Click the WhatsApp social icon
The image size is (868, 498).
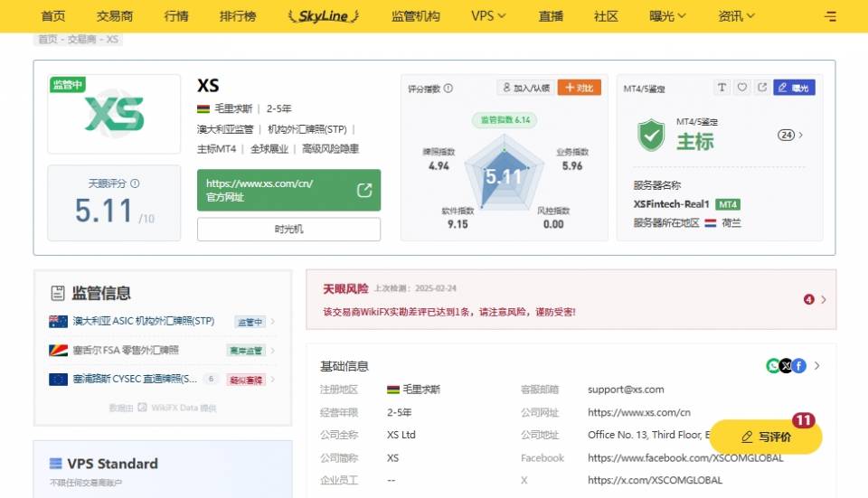pyautogui.click(x=773, y=366)
